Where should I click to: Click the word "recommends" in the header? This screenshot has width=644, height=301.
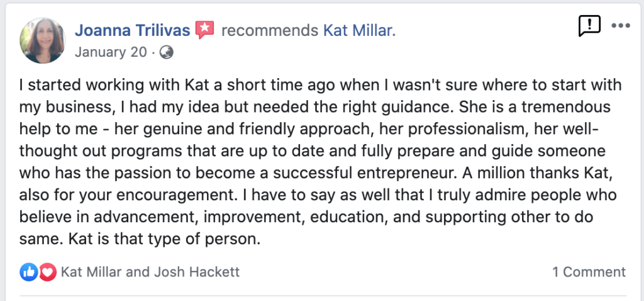click(269, 30)
